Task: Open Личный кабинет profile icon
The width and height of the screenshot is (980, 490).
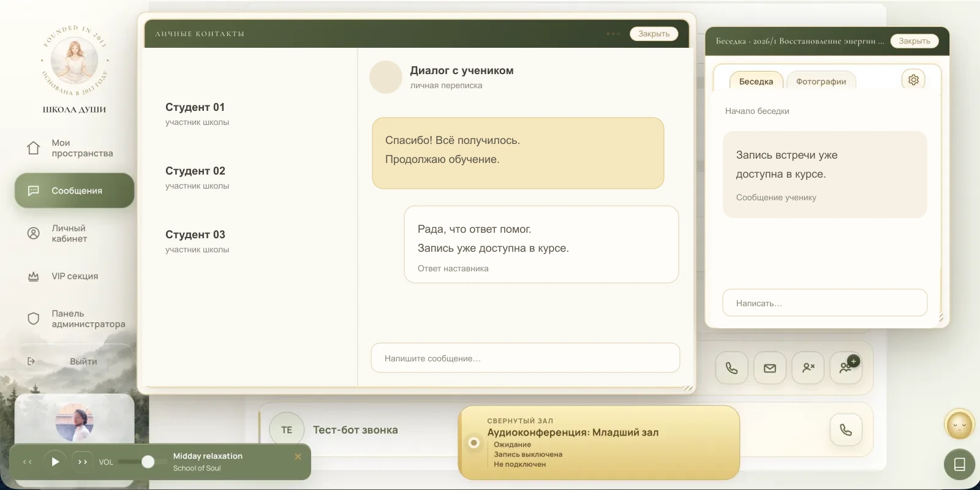Action: click(x=34, y=233)
